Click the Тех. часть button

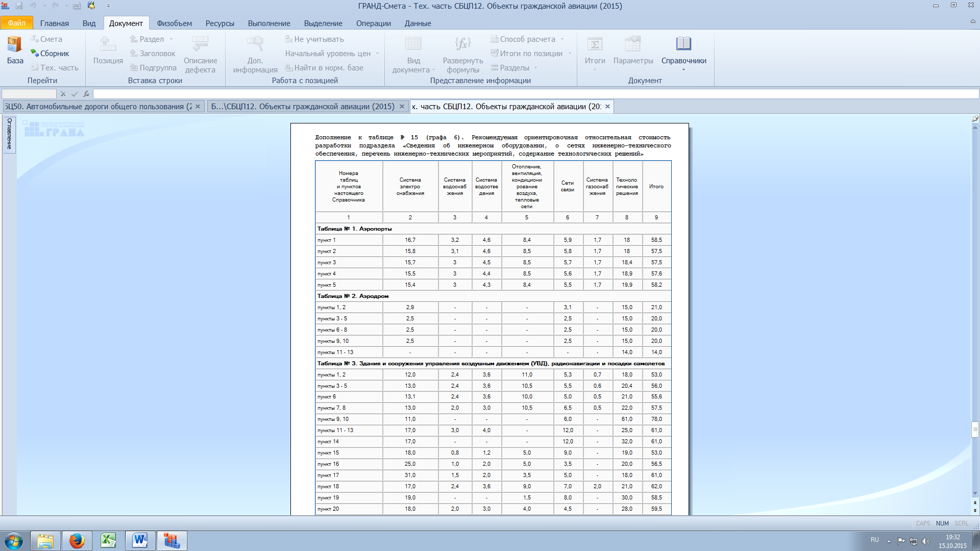click(x=54, y=68)
